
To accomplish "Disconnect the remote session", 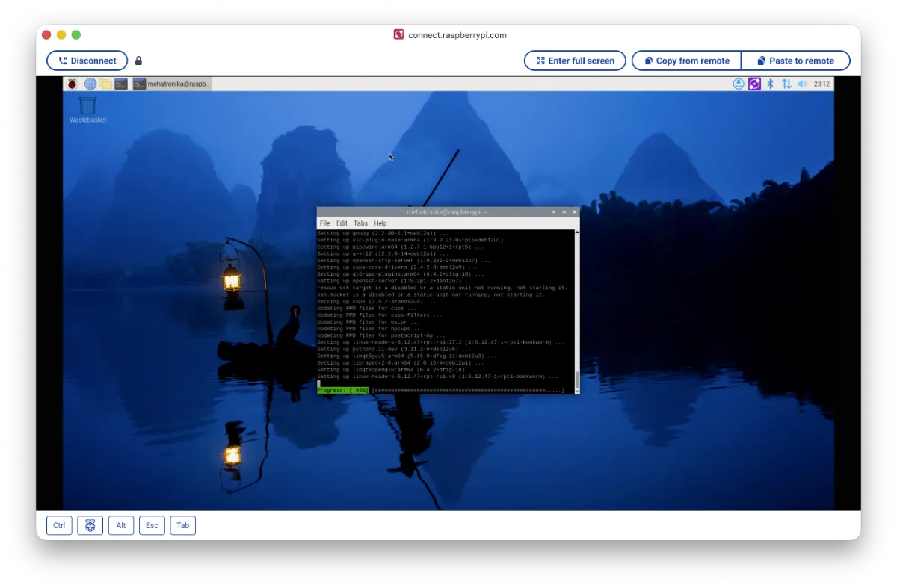I will (x=87, y=61).
